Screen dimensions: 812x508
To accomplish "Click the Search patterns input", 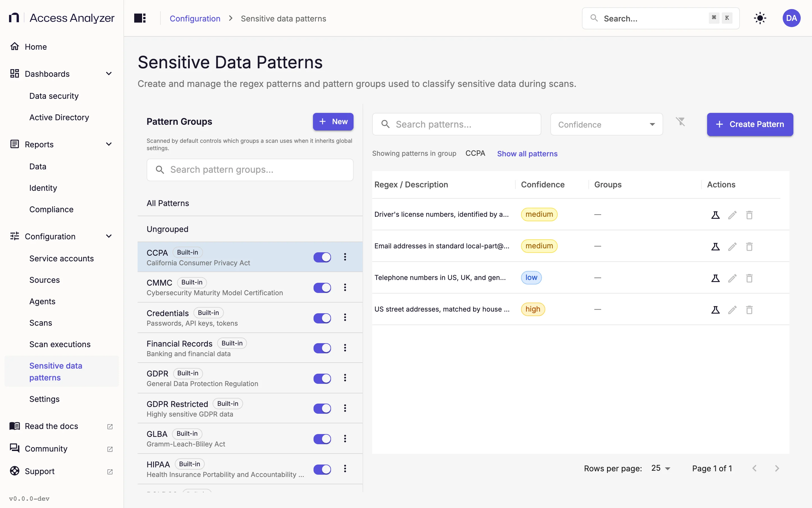I will [x=456, y=124].
